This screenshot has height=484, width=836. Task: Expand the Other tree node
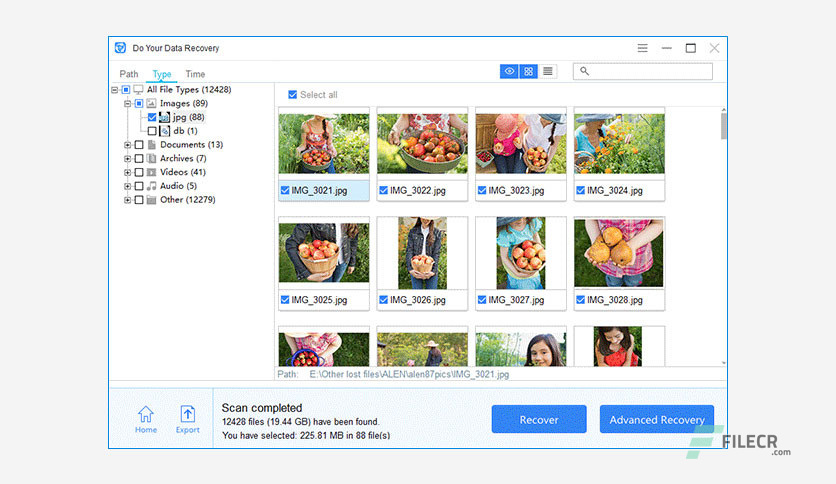coord(127,200)
